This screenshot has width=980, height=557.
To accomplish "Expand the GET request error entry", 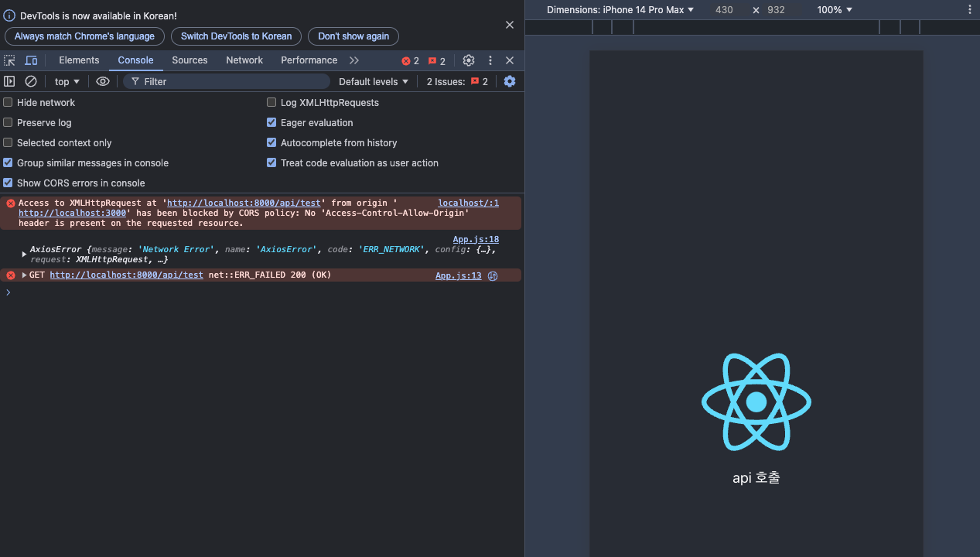I will [x=25, y=275].
